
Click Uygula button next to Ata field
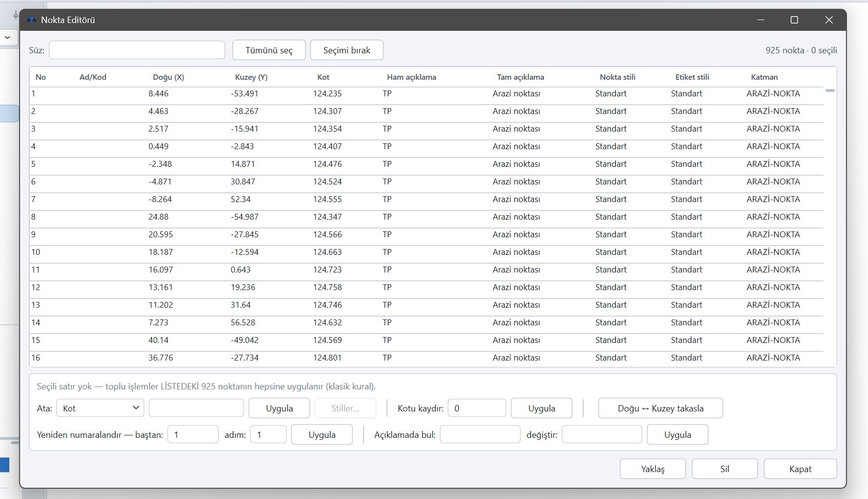pos(279,408)
